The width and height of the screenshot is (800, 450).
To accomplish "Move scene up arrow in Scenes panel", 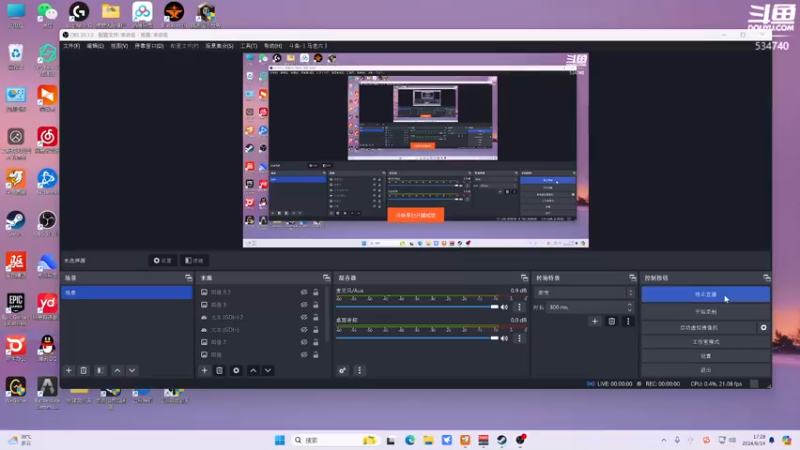I will pos(117,370).
